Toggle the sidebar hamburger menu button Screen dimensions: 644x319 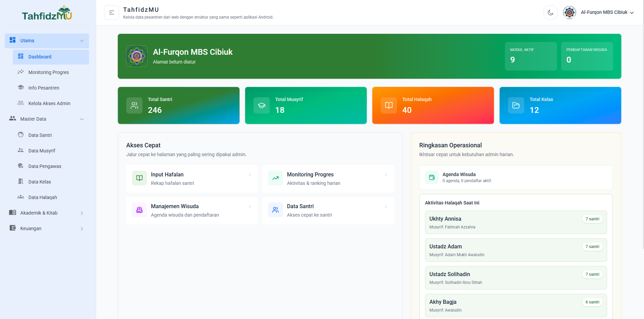112,13
